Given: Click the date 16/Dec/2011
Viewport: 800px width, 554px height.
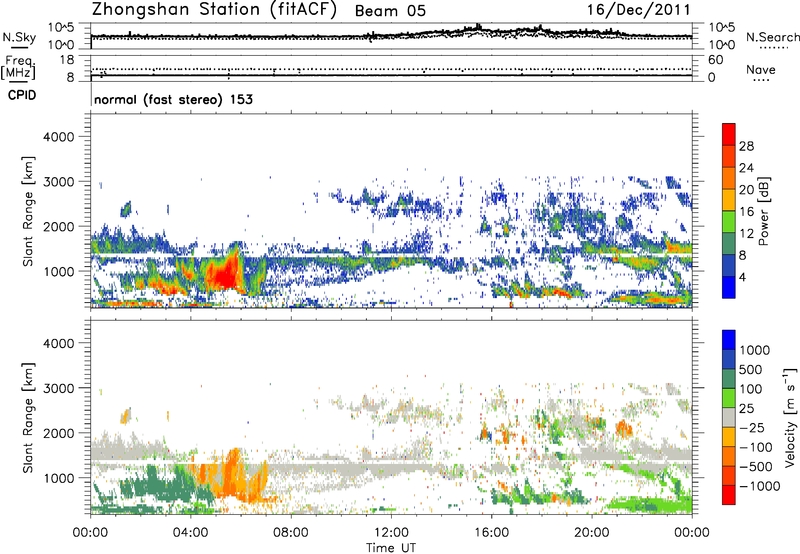Looking at the screenshot, I should 639,9.
